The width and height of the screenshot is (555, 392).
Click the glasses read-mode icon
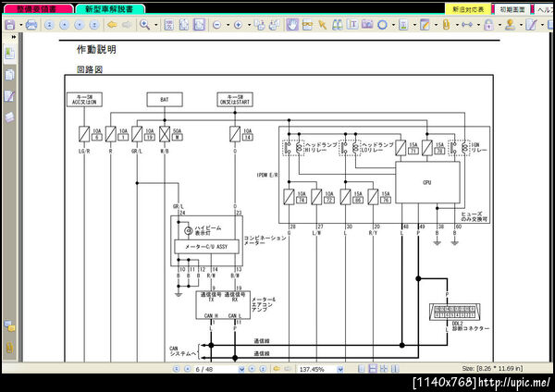(x=307, y=25)
